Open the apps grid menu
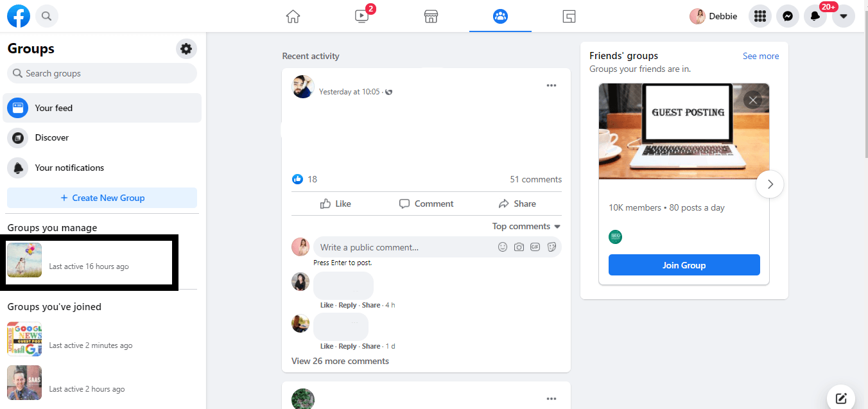Image resolution: width=868 pixels, height=409 pixels. click(x=760, y=15)
